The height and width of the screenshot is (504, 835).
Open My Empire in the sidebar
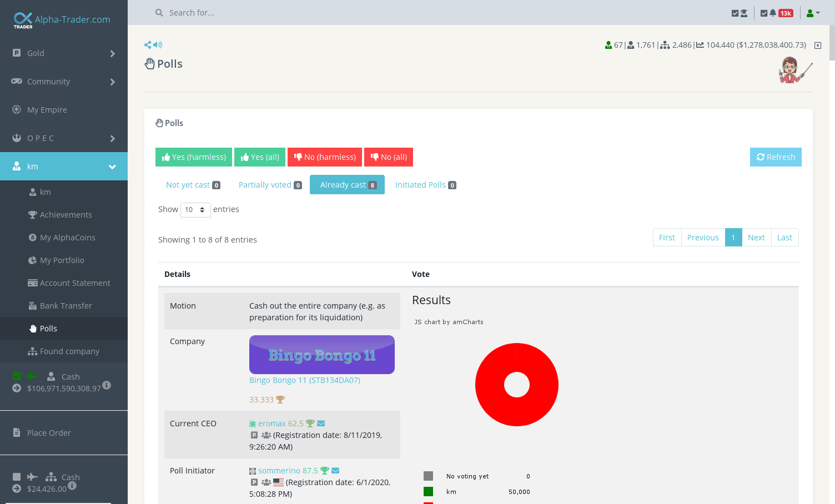click(64, 110)
